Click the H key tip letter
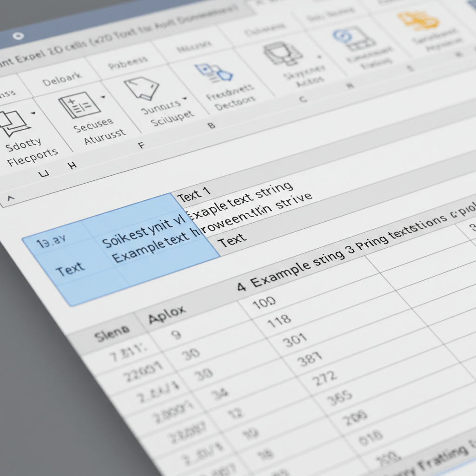Screen dimensions: 476x476 coord(72,165)
